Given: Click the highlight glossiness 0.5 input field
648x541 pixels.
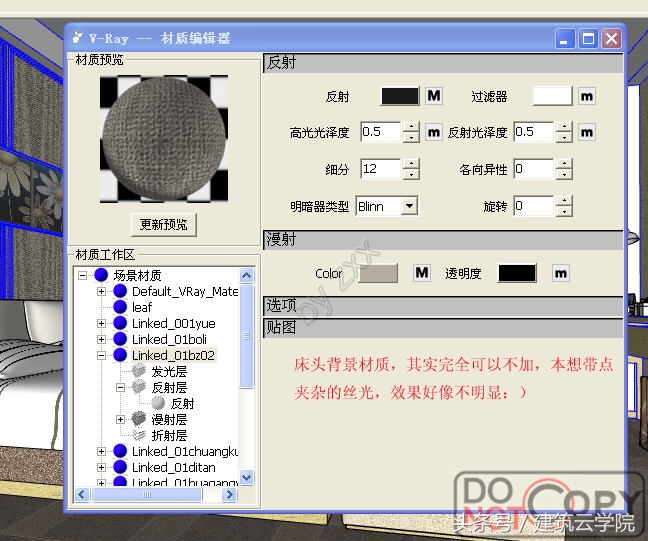Looking at the screenshot, I should (381, 132).
